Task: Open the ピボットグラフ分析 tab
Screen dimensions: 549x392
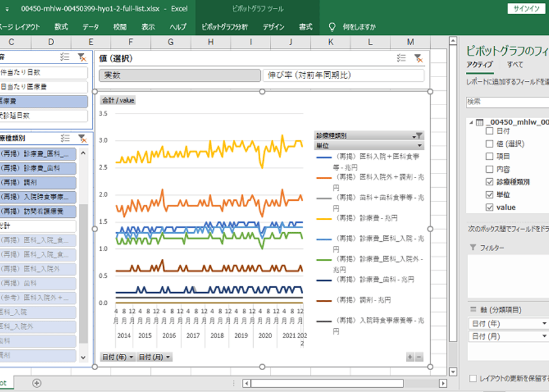Action: tap(225, 27)
